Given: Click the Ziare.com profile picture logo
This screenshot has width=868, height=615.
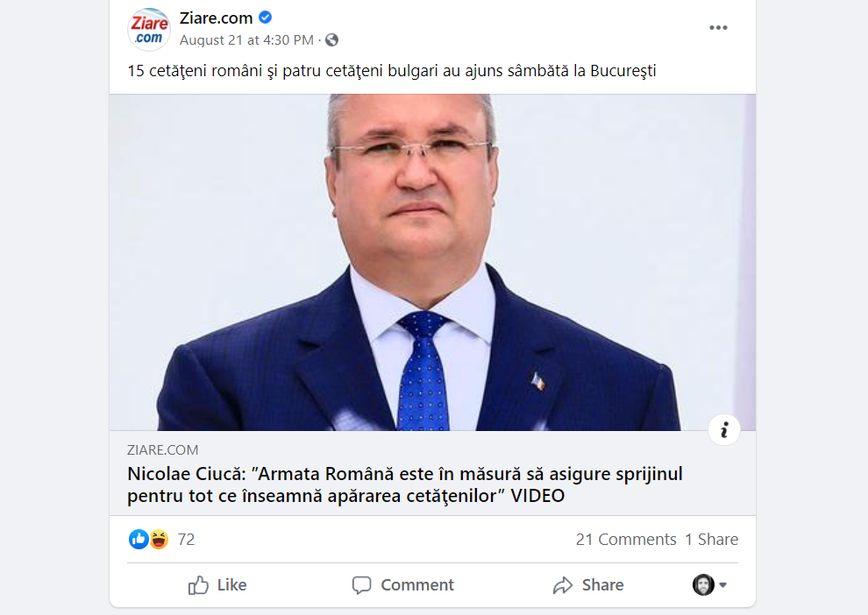Looking at the screenshot, I should click(x=149, y=29).
